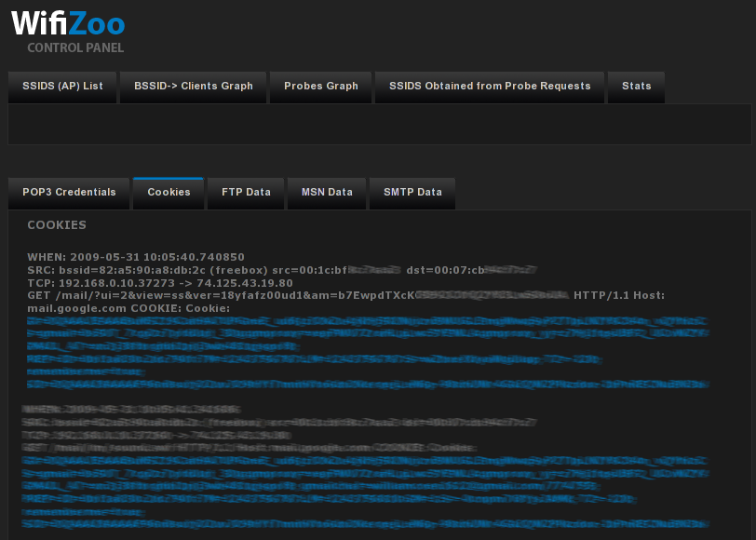Image resolution: width=756 pixels, height=540 pixels.
Task: Show the POP3 Credentials tab
Action: pos(69,192)
